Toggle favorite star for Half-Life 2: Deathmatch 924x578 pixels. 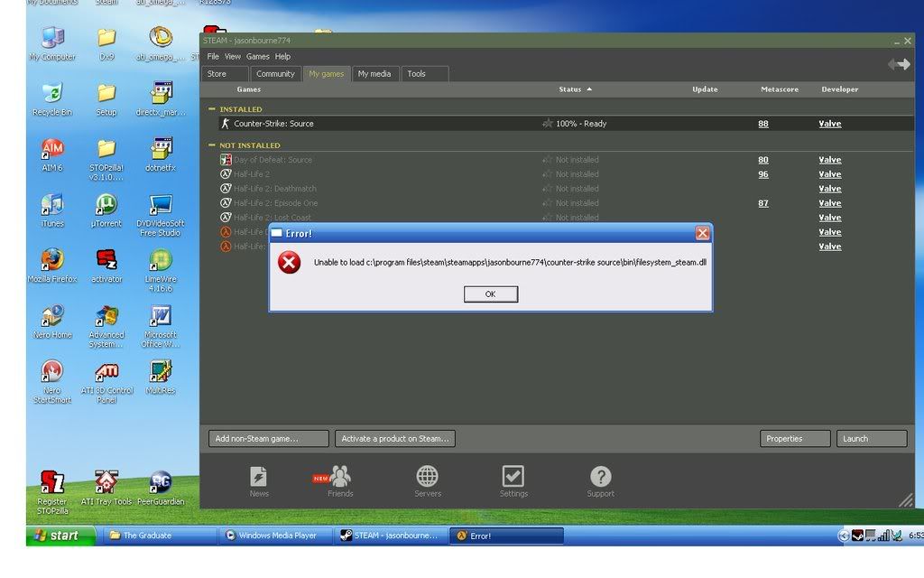(548, 189)
